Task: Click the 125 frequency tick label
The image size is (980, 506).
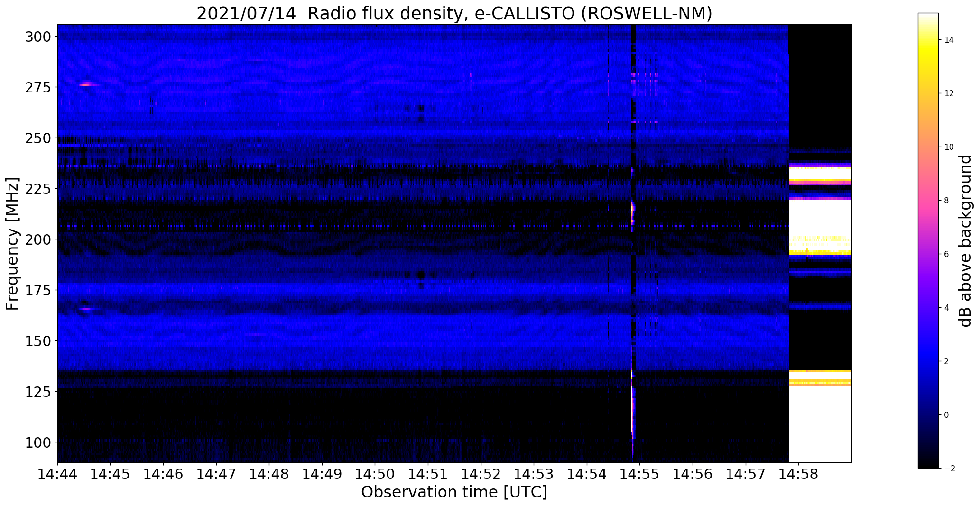Action: pyautogui.click(x=38, y=392)
